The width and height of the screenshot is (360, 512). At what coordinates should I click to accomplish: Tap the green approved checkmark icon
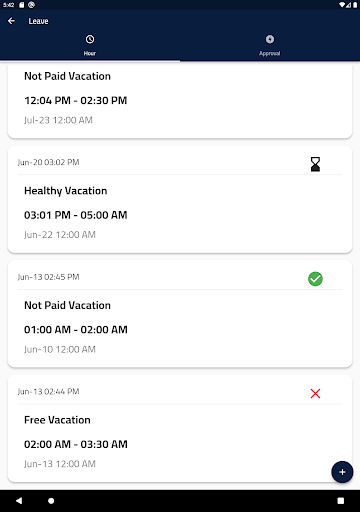pos(315,279)
